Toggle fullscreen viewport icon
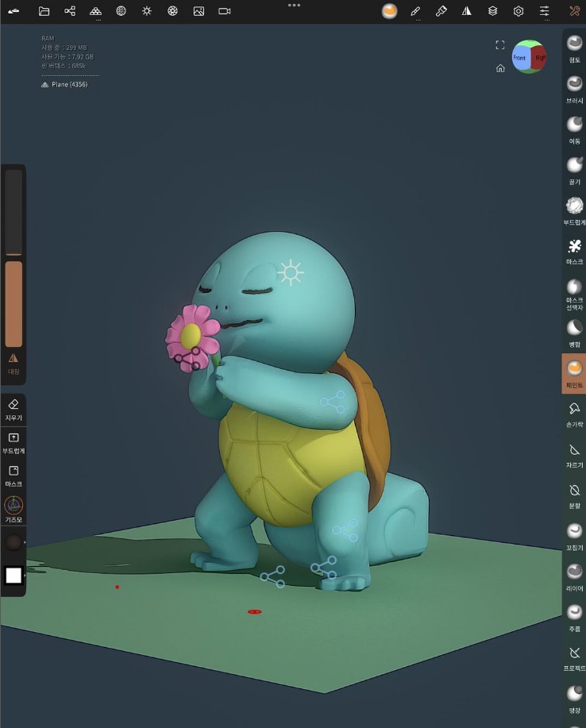The image size is (586, 728). [500, 45]
